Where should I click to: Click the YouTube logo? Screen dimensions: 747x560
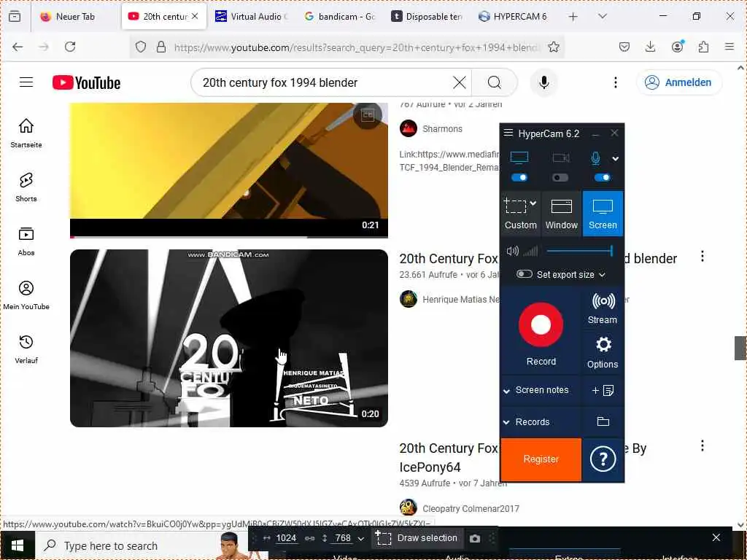coord(86,82)
